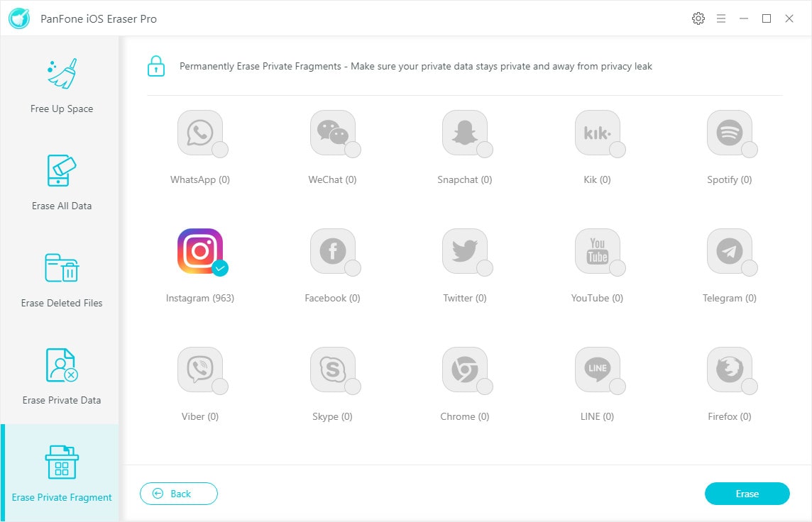Click the Kik app icon
The width and height of the screenshot is (812, 522).
point(597,133)
